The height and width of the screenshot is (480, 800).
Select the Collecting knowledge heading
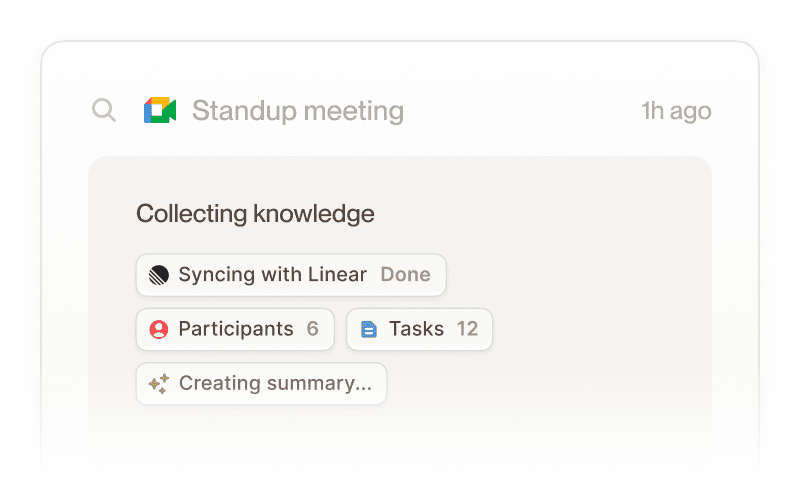pyautogui.click(x=255, y=213)
